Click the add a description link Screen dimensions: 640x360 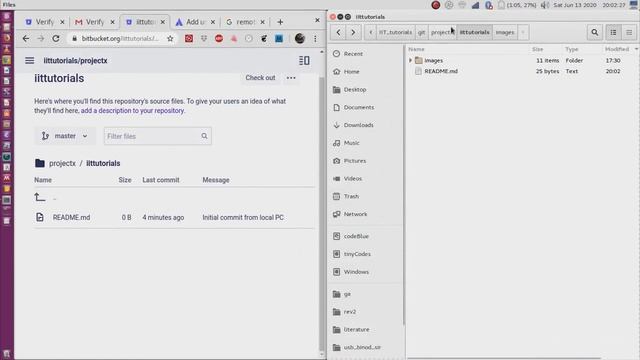click(x=133, y=111)
